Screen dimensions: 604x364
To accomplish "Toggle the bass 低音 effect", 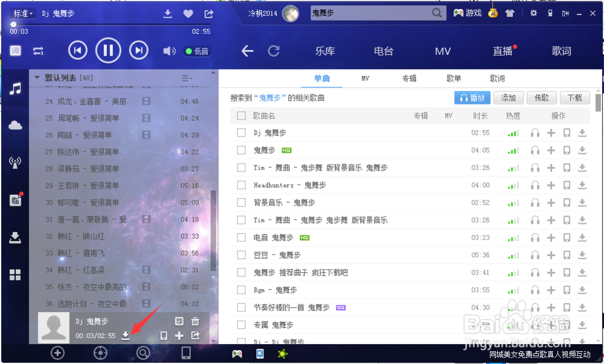I will (x=198, y=51).
